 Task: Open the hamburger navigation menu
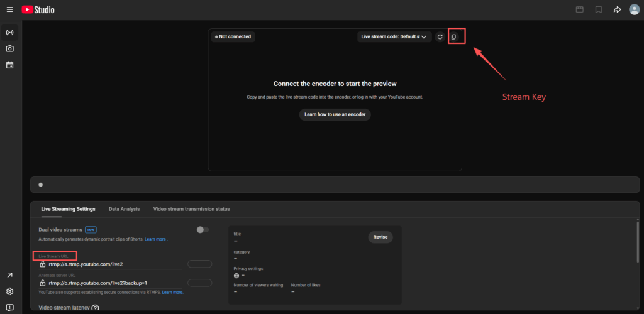[9, 9]
